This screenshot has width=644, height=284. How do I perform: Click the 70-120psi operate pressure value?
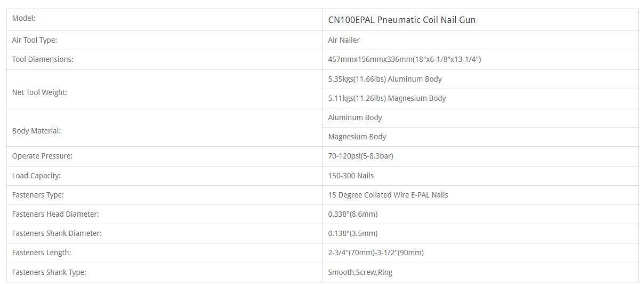361,156
